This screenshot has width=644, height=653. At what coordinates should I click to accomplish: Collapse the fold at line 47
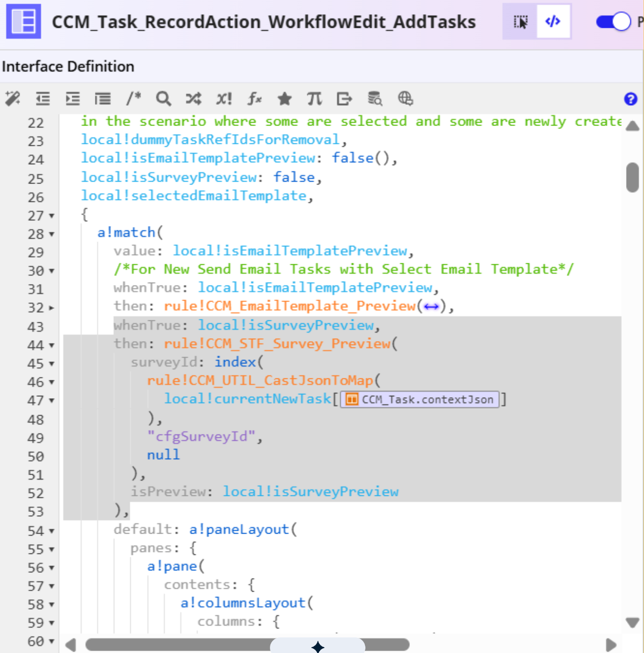coord(51,401)
